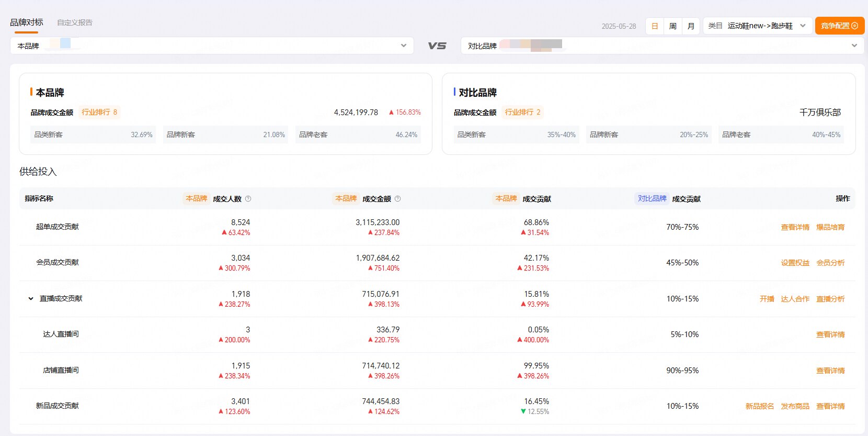This screenshot has width=868, height=436.
Task: Click 千万俱乐部 label
Action: click(820, 113)
